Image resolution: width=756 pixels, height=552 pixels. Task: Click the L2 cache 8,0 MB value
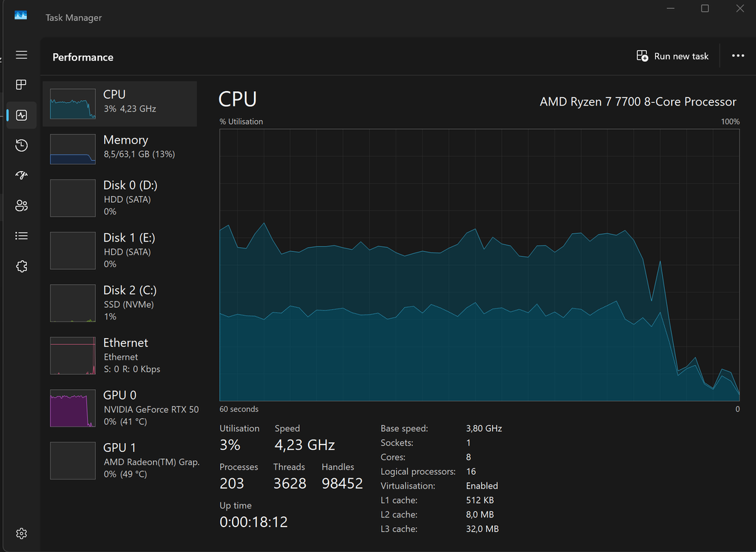click(480, 515)
